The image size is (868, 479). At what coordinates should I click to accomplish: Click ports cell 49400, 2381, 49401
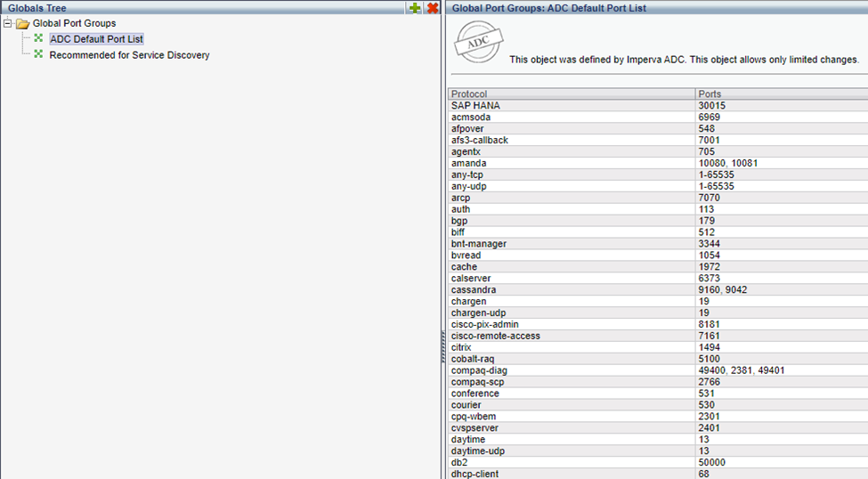(742, 370)
